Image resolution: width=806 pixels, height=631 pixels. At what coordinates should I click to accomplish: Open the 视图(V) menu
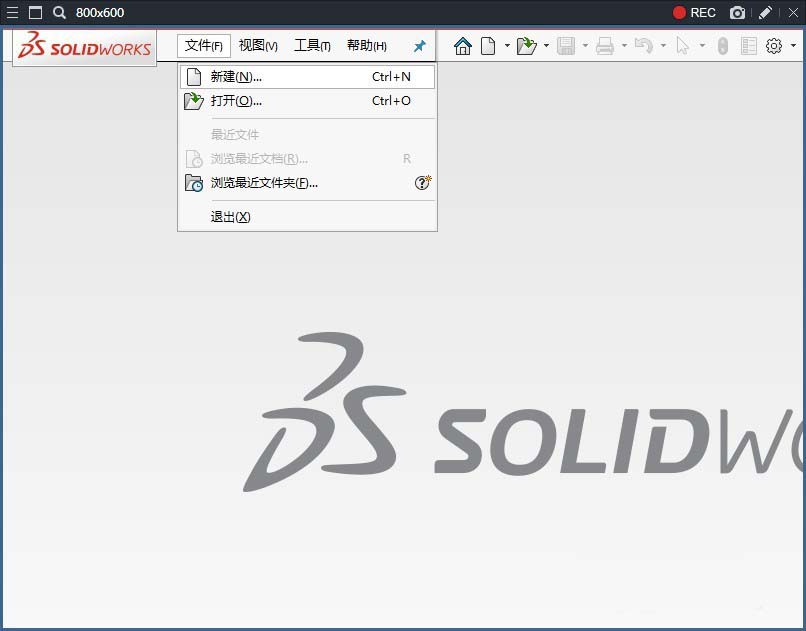coord(258,46)
